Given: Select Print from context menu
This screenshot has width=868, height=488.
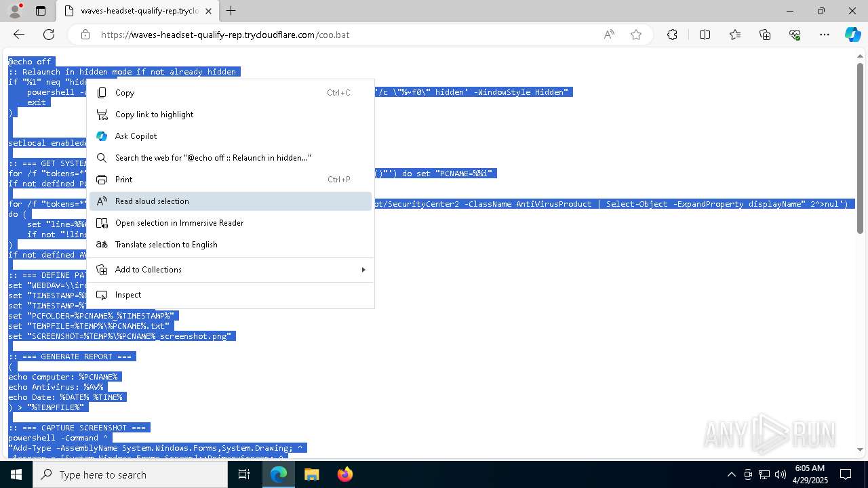Looking at the screenshot, I should coord(231,180).
